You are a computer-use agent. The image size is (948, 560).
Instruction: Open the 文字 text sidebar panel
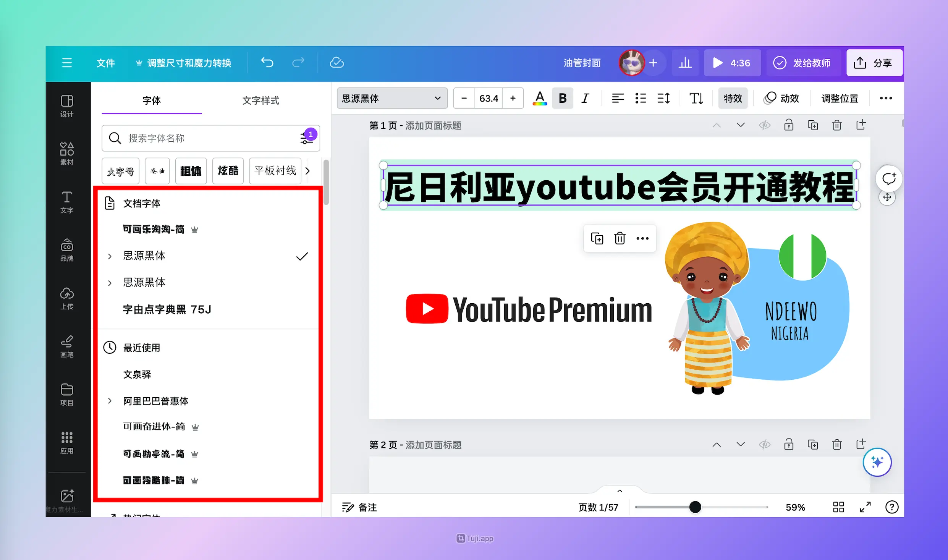(67, 202)
